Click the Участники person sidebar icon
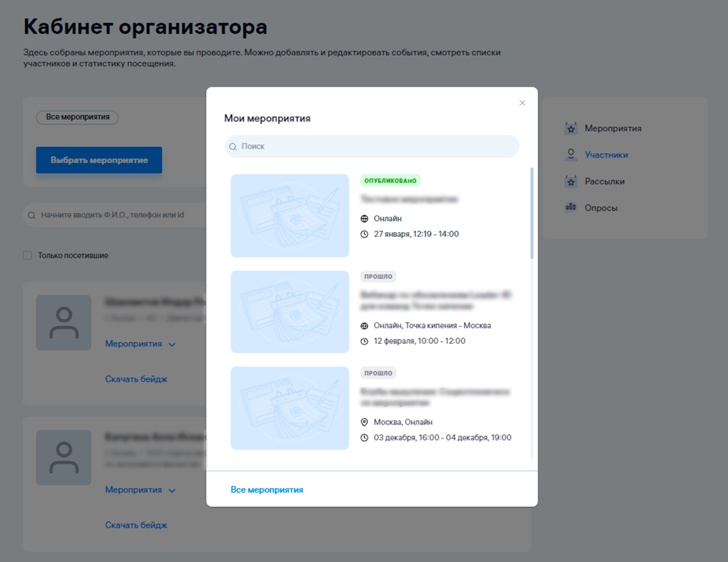 coord(571,154)
